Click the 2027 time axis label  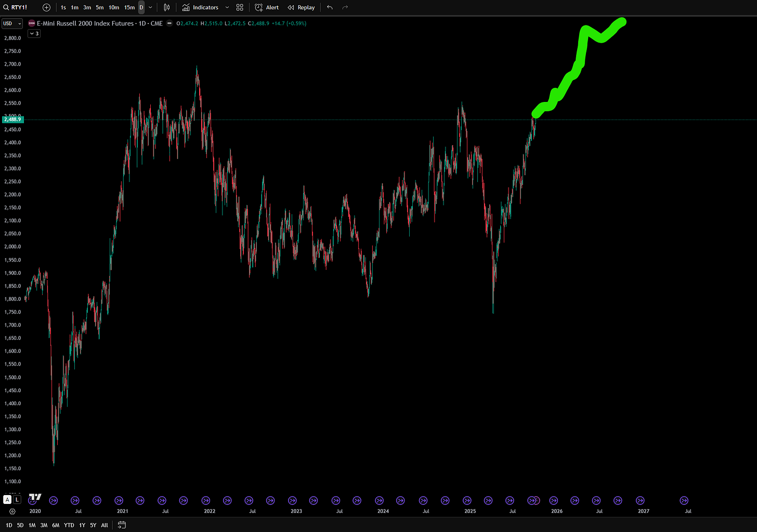coord(644,511)
